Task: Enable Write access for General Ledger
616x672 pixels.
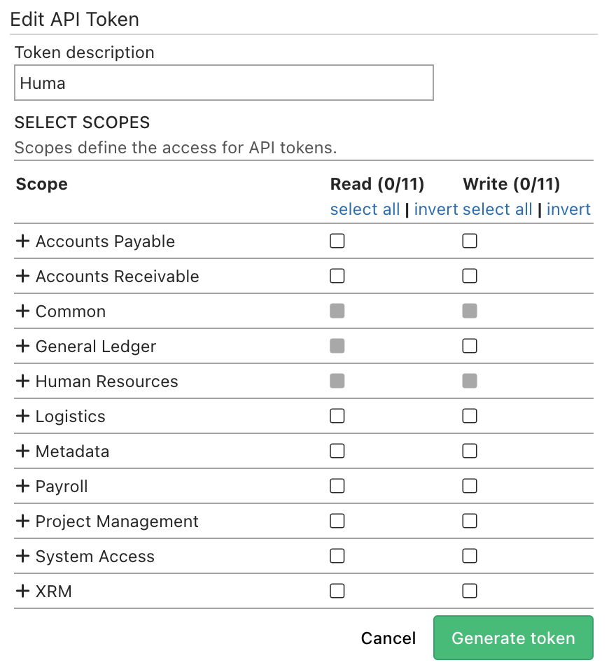Action: [x=469, y=346]
